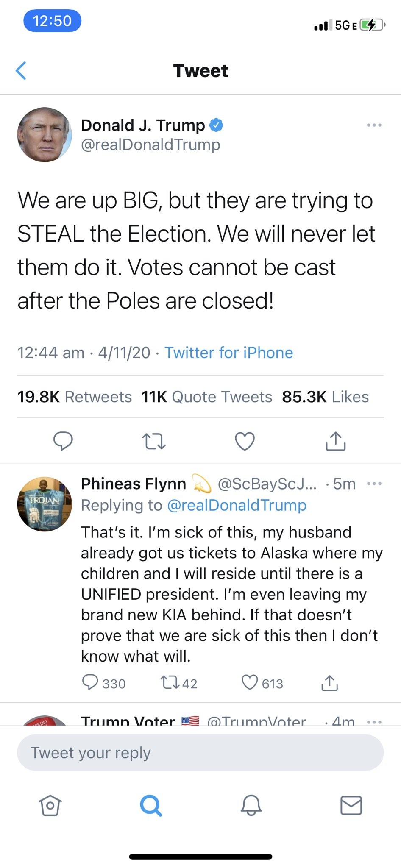
Task: Retweet the main tweet
Action: pos(154,441)
